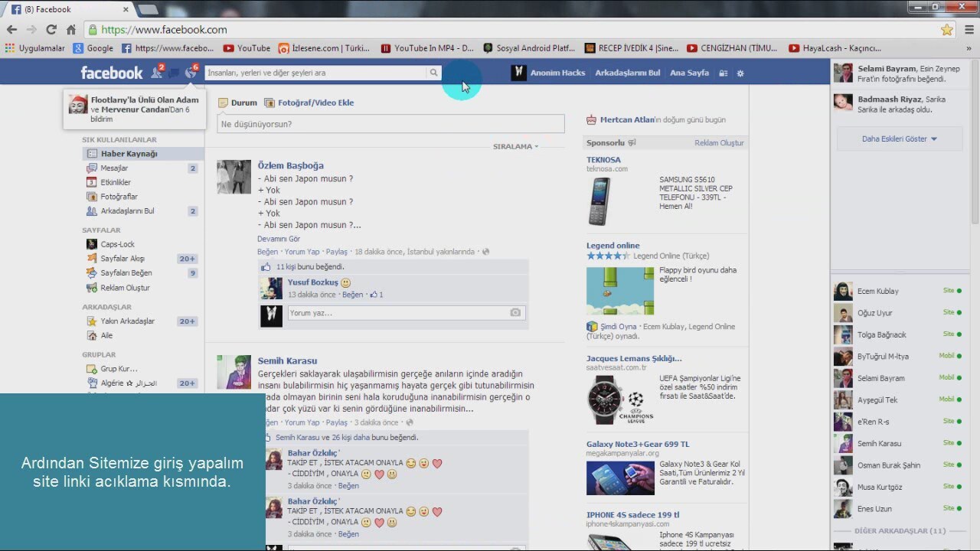Select Haber Kaynağı in sidebar
Viewport: 980px width, 551px height.
point(142,154)
